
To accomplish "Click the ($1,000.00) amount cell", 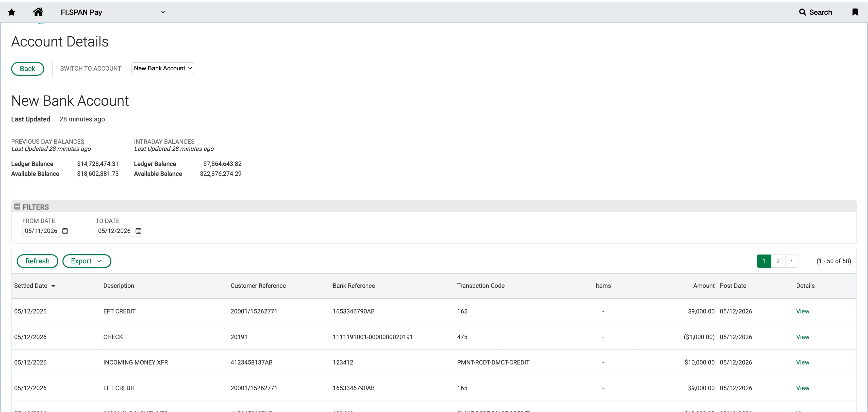I will (699, 337).
